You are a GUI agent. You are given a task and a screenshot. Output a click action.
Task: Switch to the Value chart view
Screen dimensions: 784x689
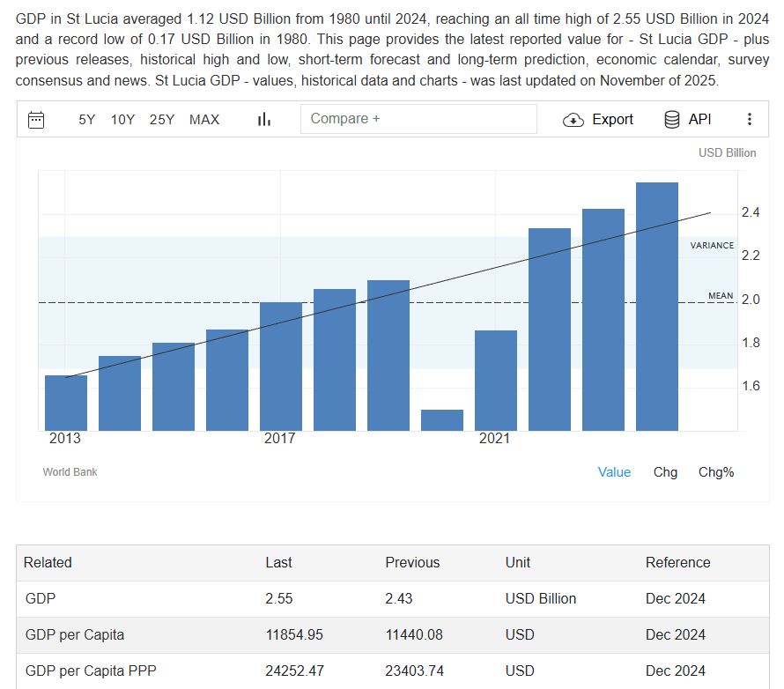pyautogui.click(x=614, y=472)
